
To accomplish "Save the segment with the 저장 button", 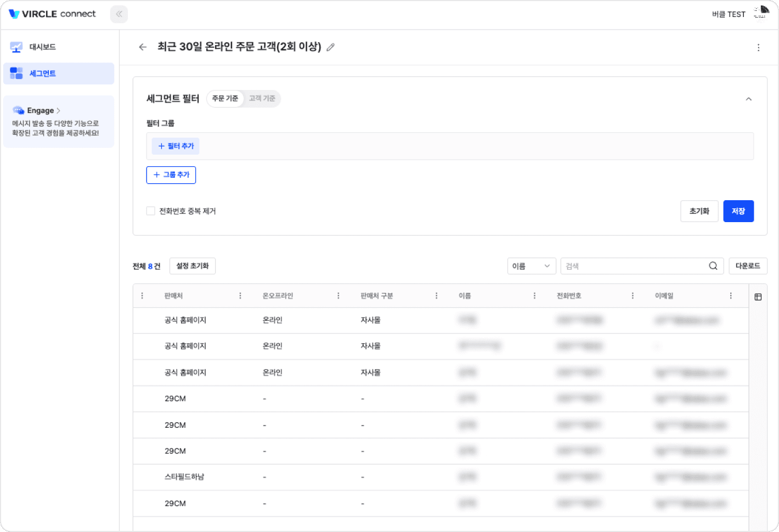I will click(x=738, y=211).
